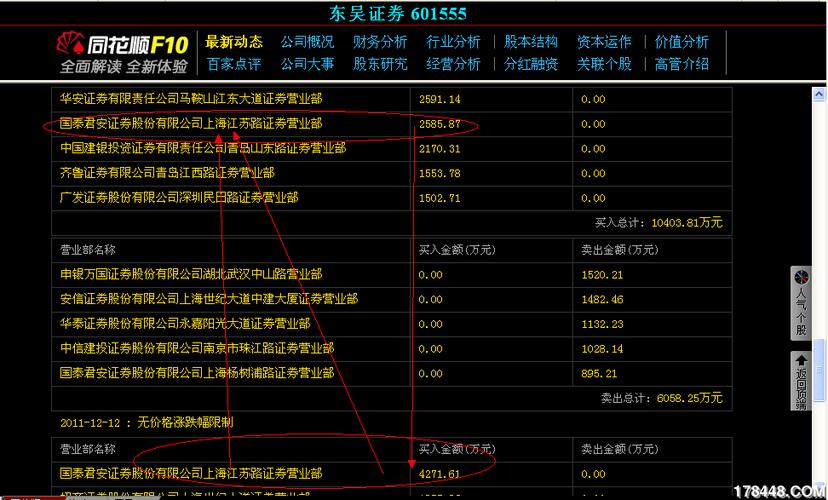Image resolution: width=828 pixels, height=500 pixels.
Task: Click the sell amount 1028.14
Action: [602, 349]
